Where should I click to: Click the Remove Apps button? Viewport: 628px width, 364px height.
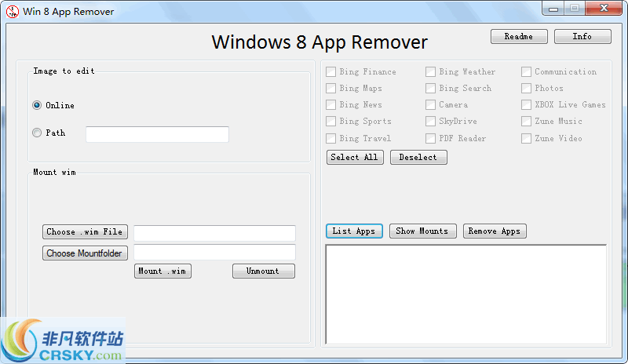point(495,231)
